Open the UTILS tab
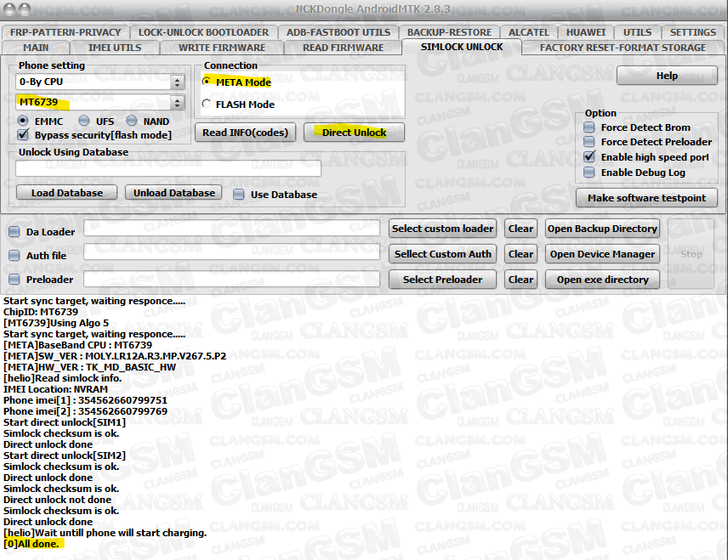This screenshot has height=560, width=728. [637, 32]
